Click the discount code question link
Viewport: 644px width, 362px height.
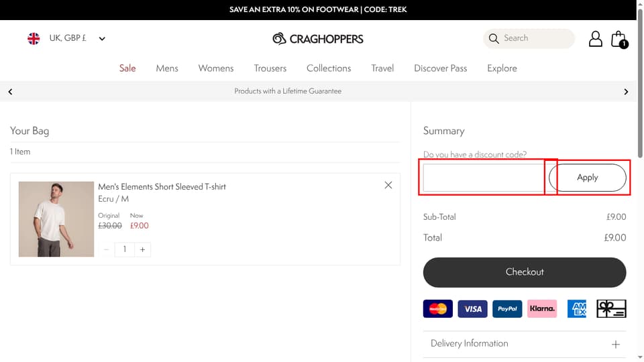[475, 154]
